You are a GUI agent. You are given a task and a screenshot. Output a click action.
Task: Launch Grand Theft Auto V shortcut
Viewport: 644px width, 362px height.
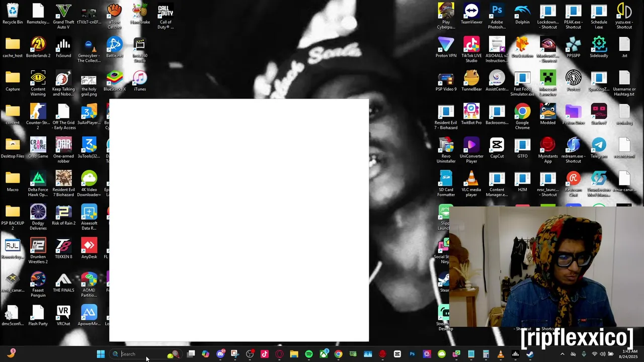(x=63, y=16)
